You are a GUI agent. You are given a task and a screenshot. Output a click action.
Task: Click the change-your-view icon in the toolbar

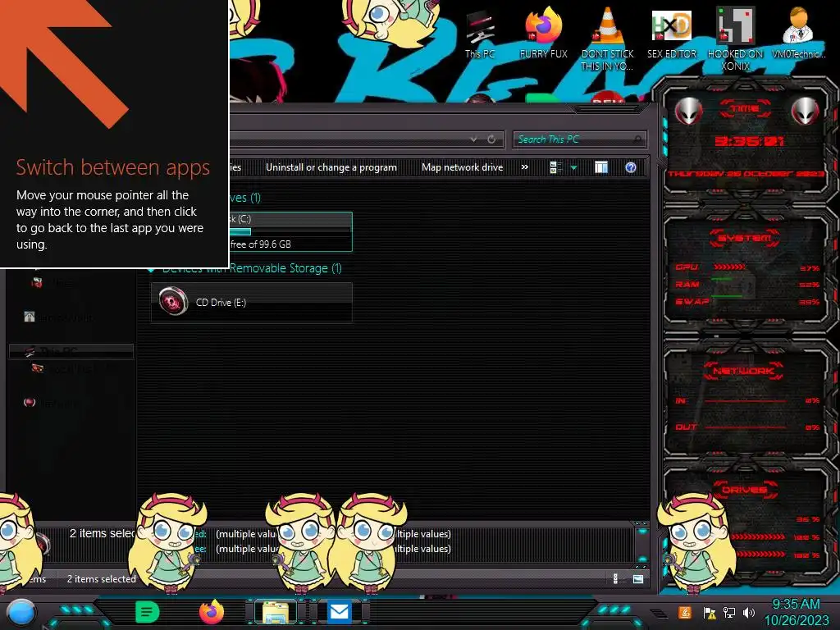(x=555, y=167)
